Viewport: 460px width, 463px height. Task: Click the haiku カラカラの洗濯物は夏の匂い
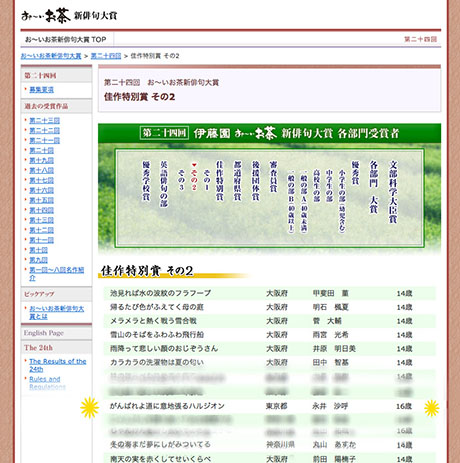[x=157, y=362]
